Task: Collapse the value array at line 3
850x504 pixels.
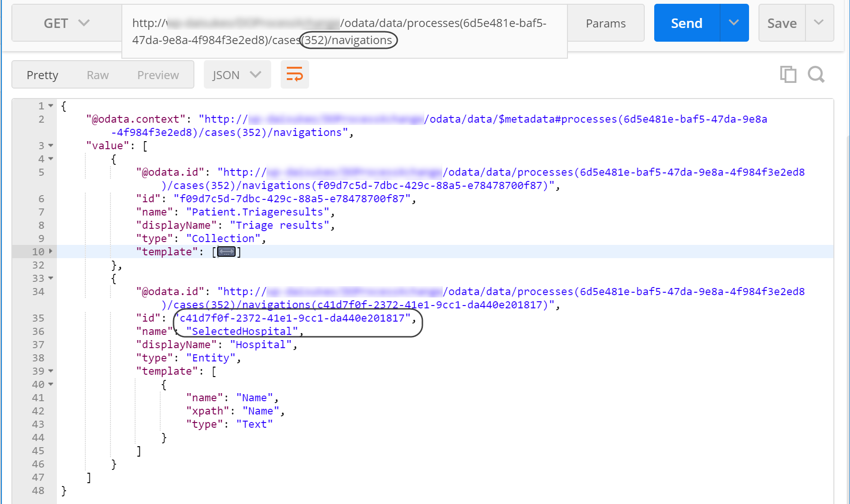Action: point(51,146)
